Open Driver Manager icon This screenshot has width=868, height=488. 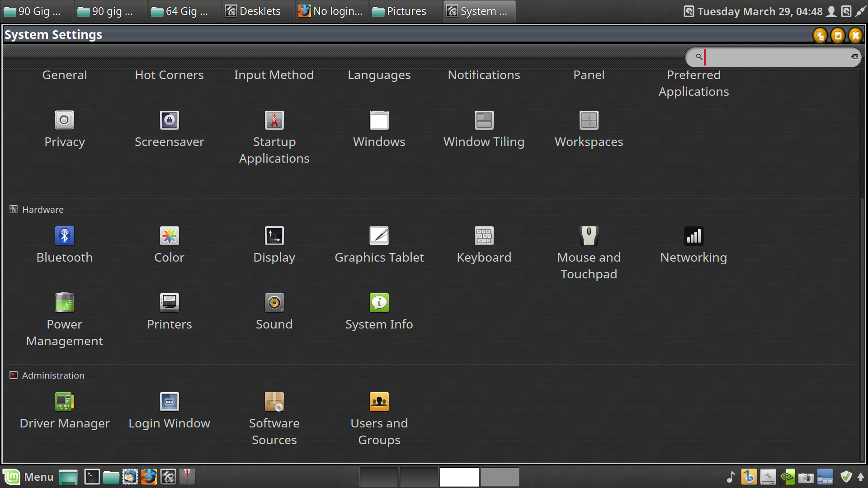click(64, 402)
